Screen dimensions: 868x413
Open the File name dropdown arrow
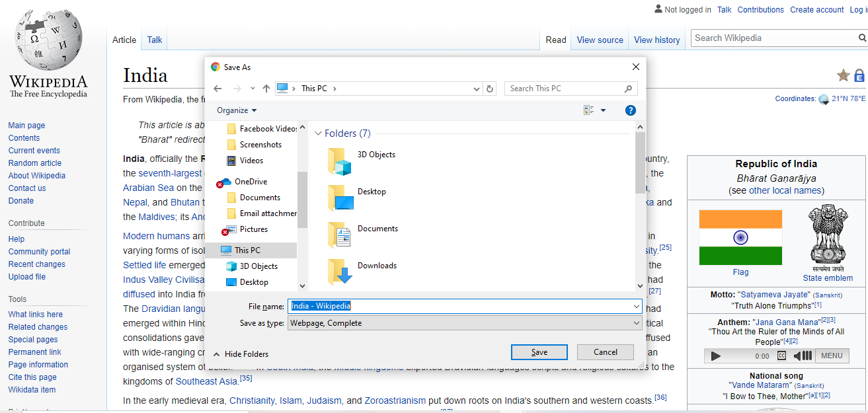[x=637, y=306]
